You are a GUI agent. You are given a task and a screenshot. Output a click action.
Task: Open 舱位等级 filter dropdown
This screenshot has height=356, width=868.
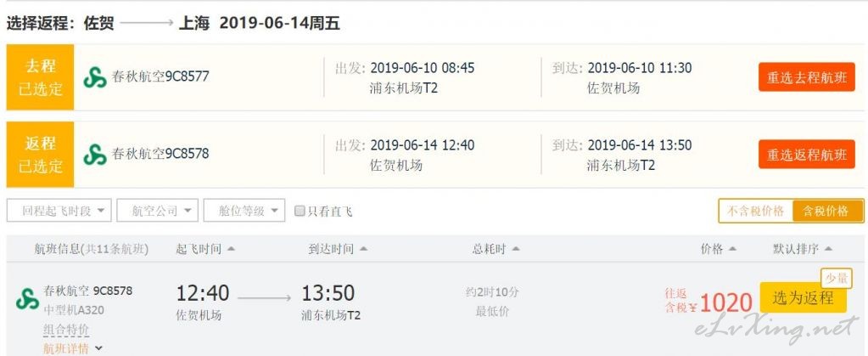pos(244,211)
